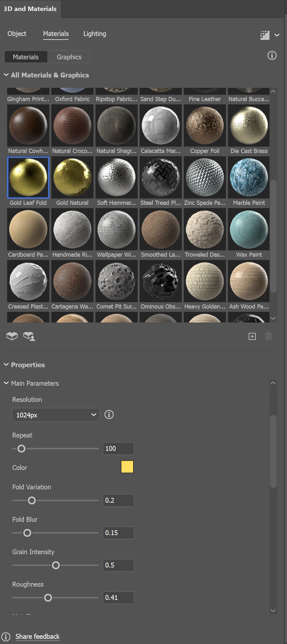Choose the Troweled Dashed material

point(205,229)
